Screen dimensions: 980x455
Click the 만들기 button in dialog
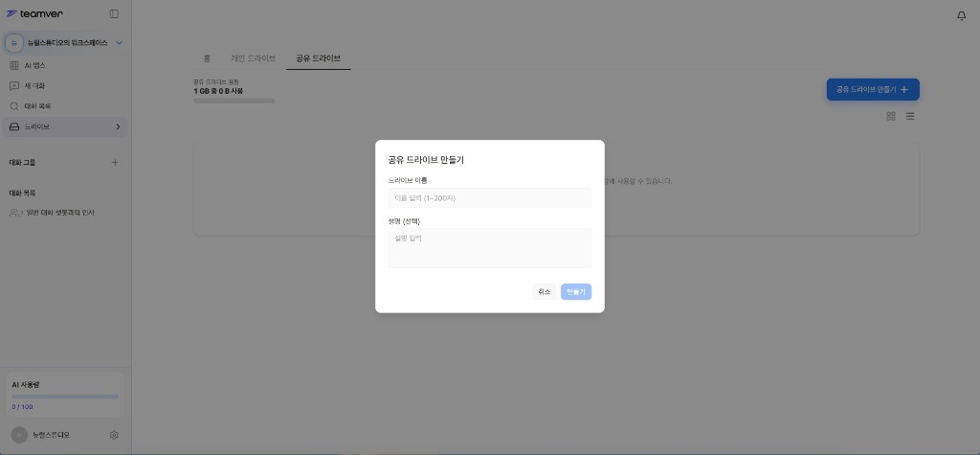pyautogui.click(x=576, y=291)
